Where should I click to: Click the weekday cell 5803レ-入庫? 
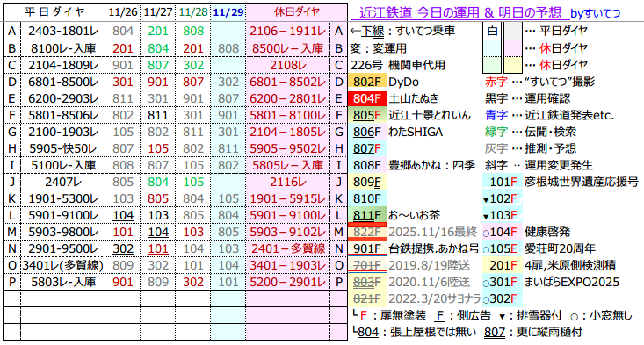pyautogui.click(x=63, y=282)
